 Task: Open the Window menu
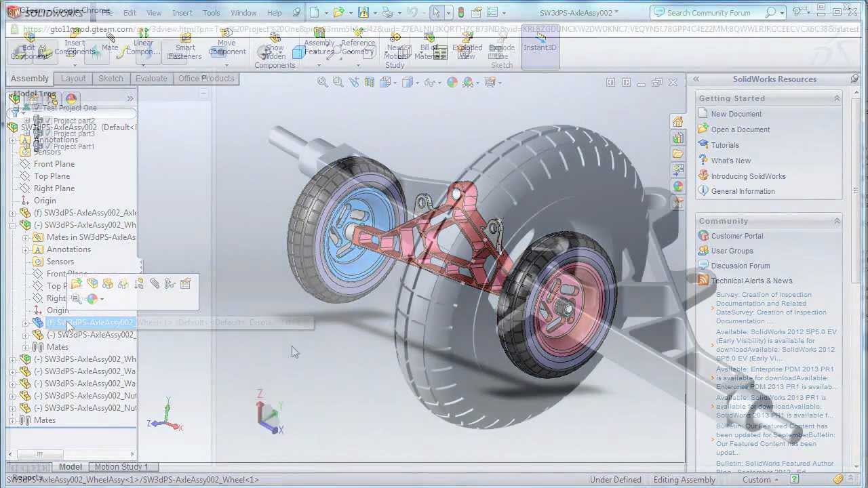pyautogui.click(x=243, y=13)
